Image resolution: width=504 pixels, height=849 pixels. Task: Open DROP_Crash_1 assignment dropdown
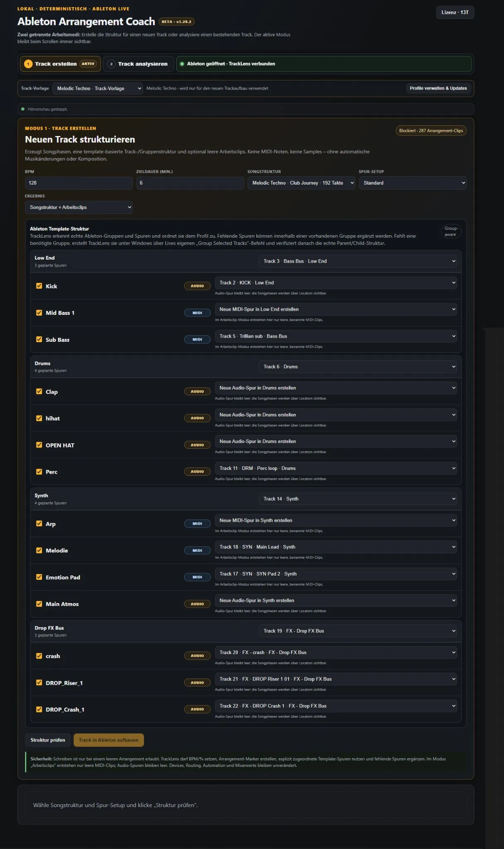336,706
